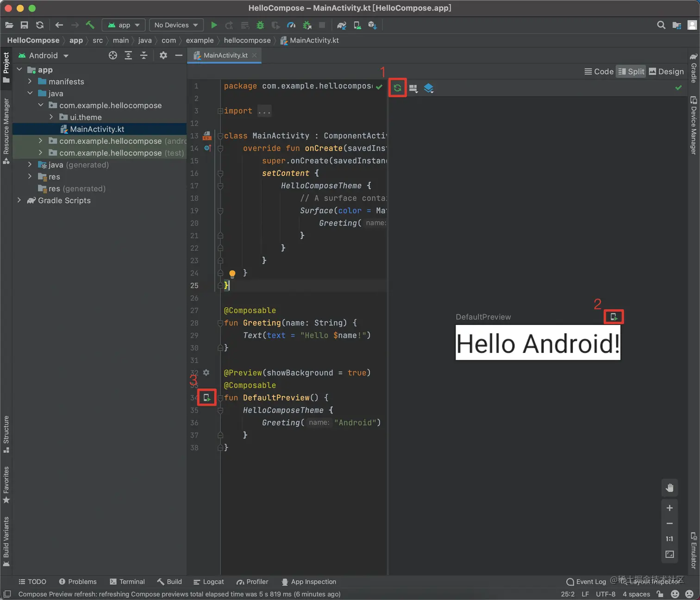This screenshot has width=700, height=600.
Task: Toggle the pan hand tool in preview
Action: pos(669,487)
